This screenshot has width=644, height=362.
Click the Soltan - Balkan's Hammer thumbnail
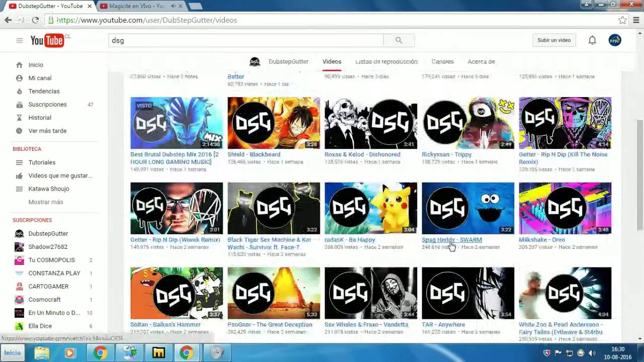pos(177,293)
